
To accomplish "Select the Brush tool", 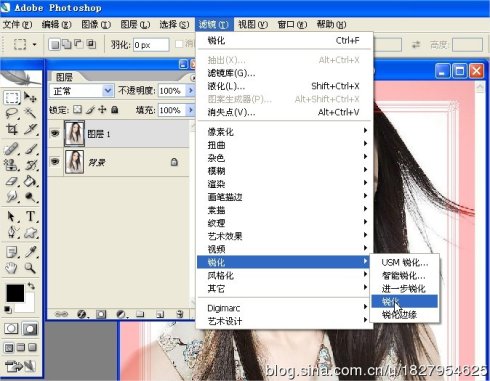I will [x=30, y=149].
